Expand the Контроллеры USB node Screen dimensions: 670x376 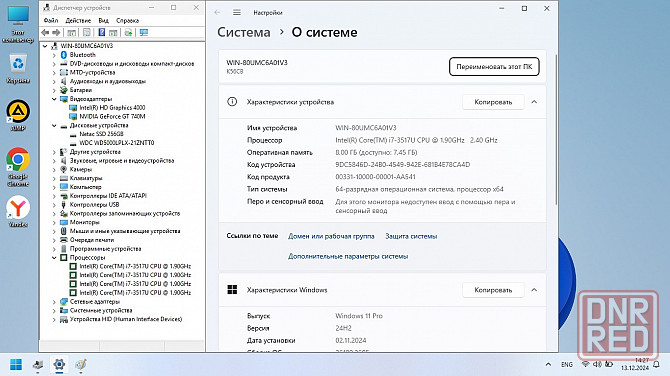[x=54, y=205]
